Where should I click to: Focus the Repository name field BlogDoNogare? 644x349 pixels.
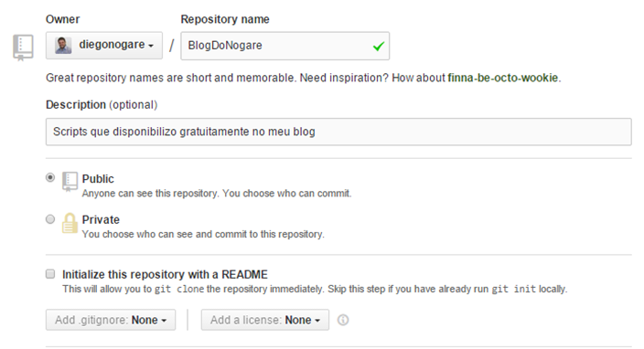[285, 46]
